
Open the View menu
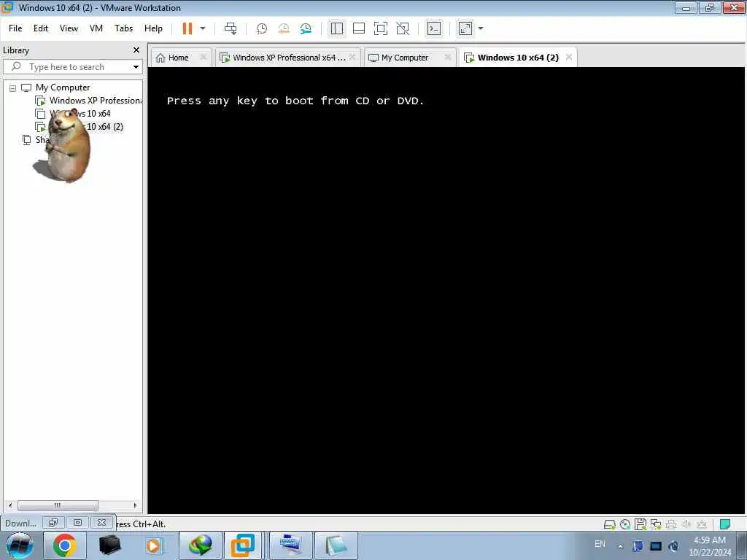point(69,28)
